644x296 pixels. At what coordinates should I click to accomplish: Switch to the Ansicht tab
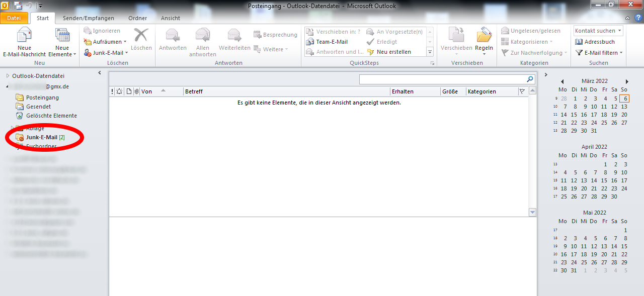point(171,18)
